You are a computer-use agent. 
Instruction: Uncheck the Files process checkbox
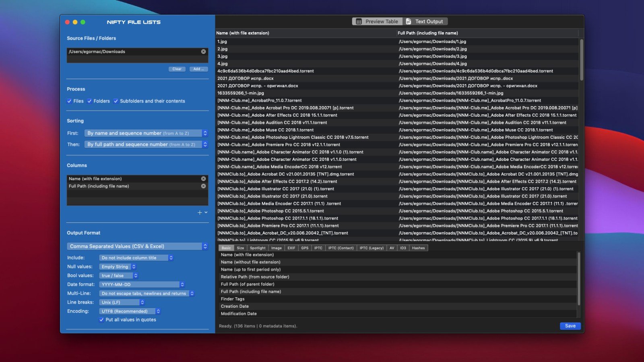[x=70, y=101]
